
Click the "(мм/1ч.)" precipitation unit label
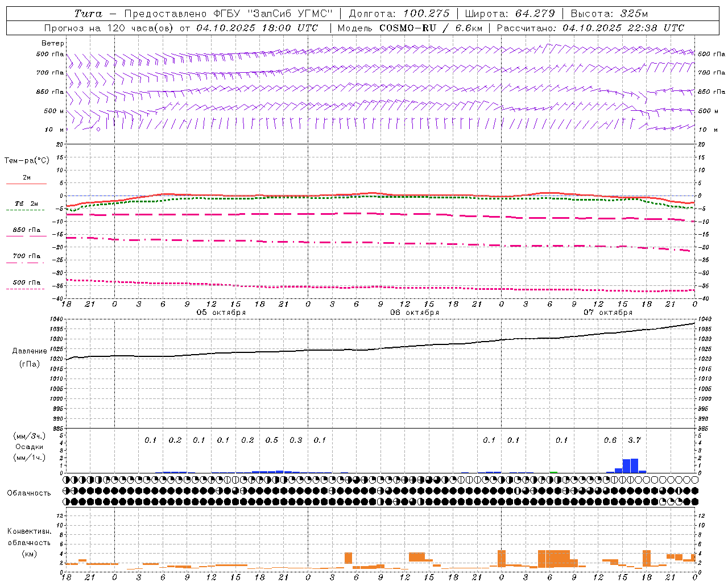pos(30,458)
